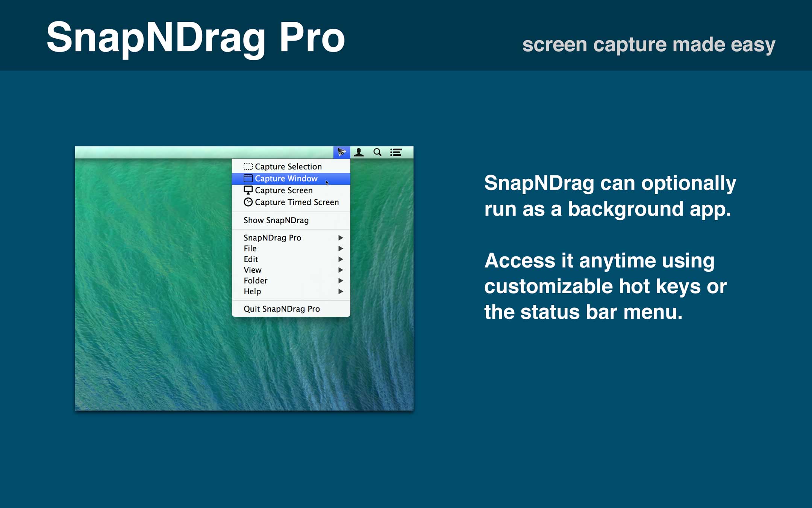Viewport: 812px width, 508px height.
Task: Choose Capture Timed Screen
Action: click(x=297, y=202)
